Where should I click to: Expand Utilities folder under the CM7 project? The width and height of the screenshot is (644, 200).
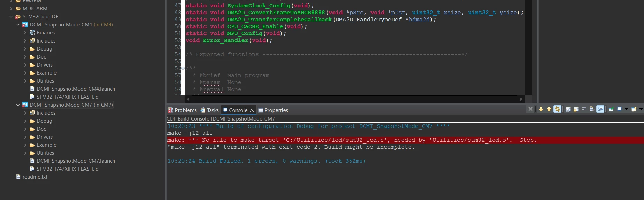[x=25, y=153]
